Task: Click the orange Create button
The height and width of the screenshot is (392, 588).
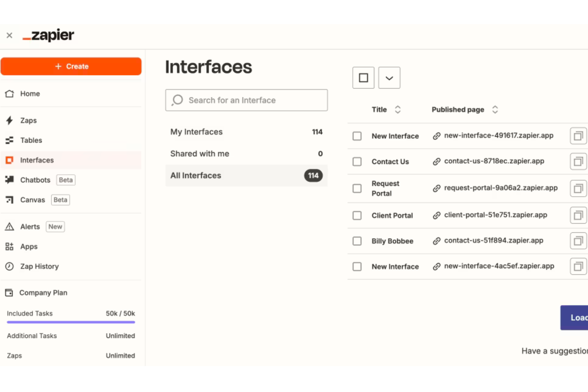Action: coord(71,66)
